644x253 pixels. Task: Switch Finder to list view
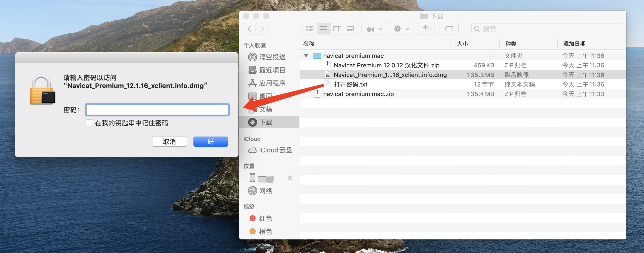coord(324,29)
